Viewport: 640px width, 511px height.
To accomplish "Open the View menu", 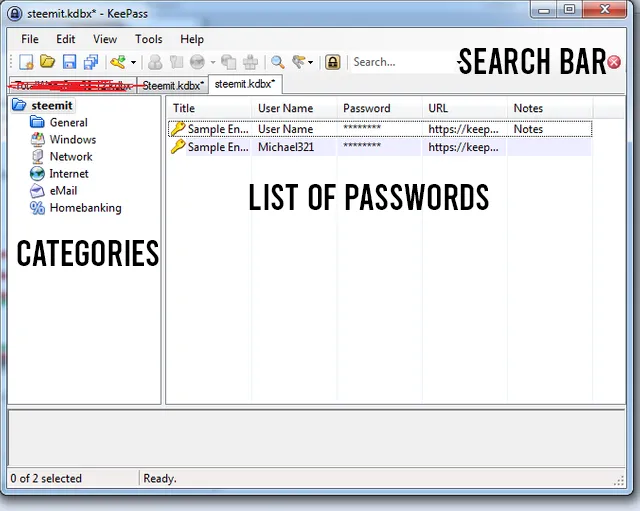I will (105, 39).
